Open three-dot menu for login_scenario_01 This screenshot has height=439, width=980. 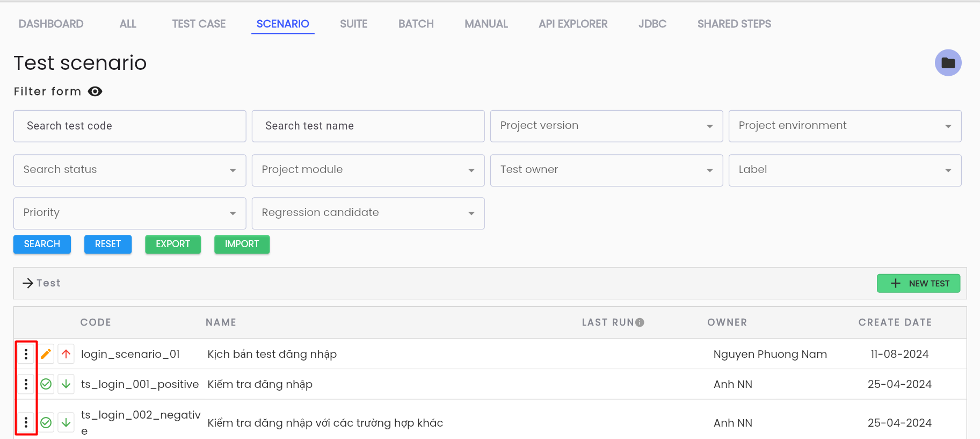tap(26, 354)
